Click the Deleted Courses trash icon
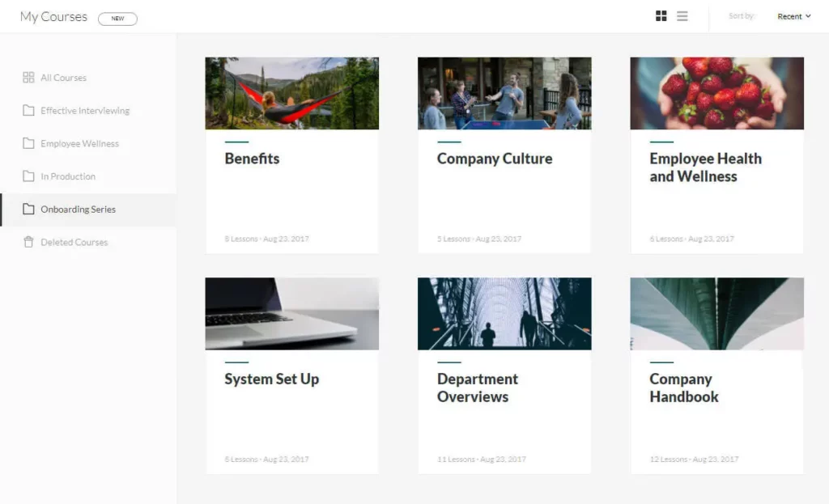 click(x=28, y=242)
